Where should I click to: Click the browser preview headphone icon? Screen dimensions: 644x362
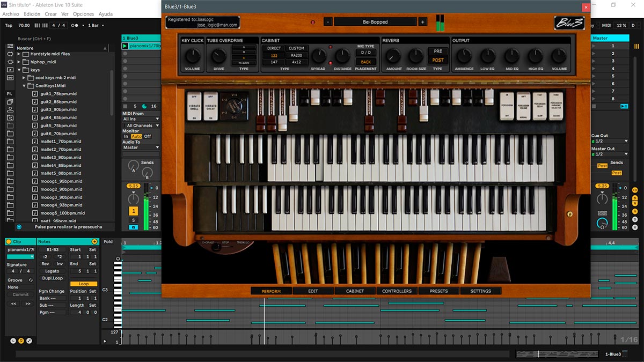(19, 227)
